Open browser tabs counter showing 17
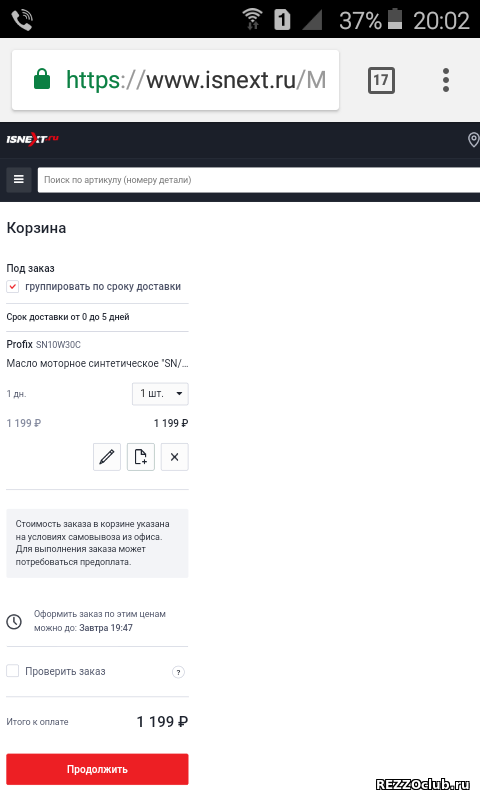Screen dimensions: 480x800 tap(381, 80)
